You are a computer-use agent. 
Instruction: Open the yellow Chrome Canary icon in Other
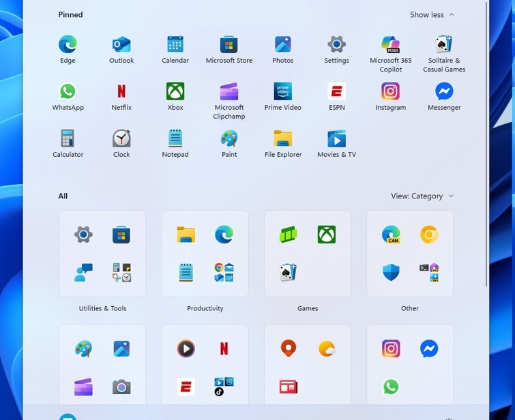429,235
